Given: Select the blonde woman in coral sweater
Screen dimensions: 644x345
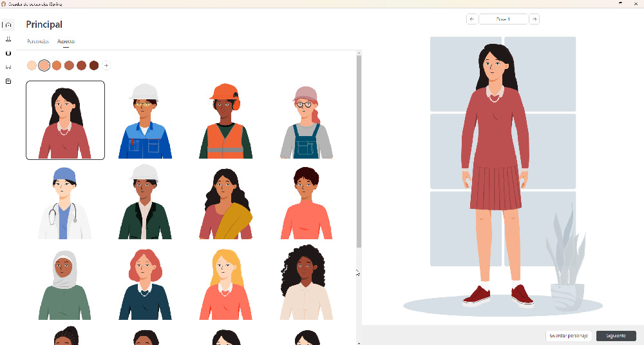Looking at the screenshot, I should (x=225, y=284).
